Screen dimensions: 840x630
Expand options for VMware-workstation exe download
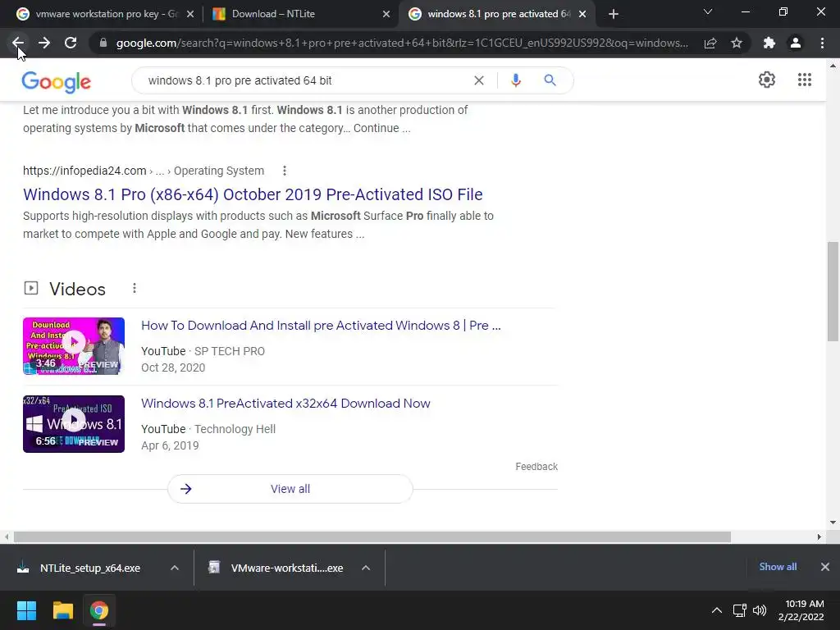point(366,568)
